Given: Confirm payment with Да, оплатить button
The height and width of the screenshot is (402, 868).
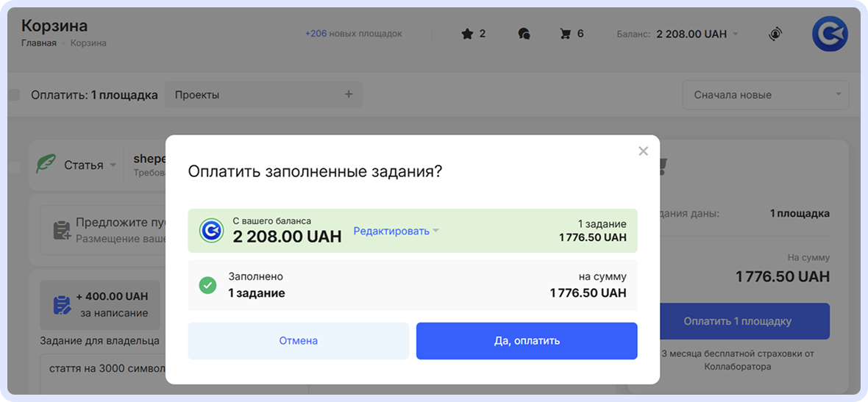Looking at the screenshot, I should point(527,341).
